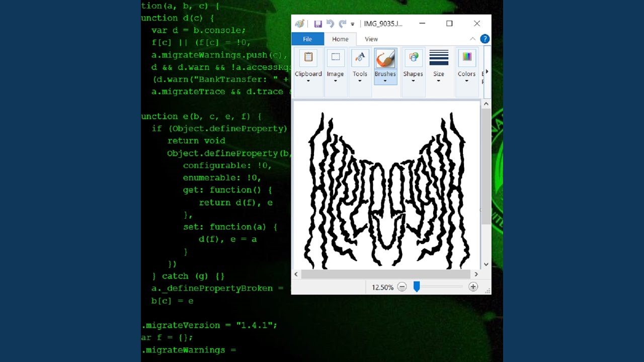This screenshot has height=362, width=644.
Task: Expand the Colors dropdown arrow
Action: [466, 81]
